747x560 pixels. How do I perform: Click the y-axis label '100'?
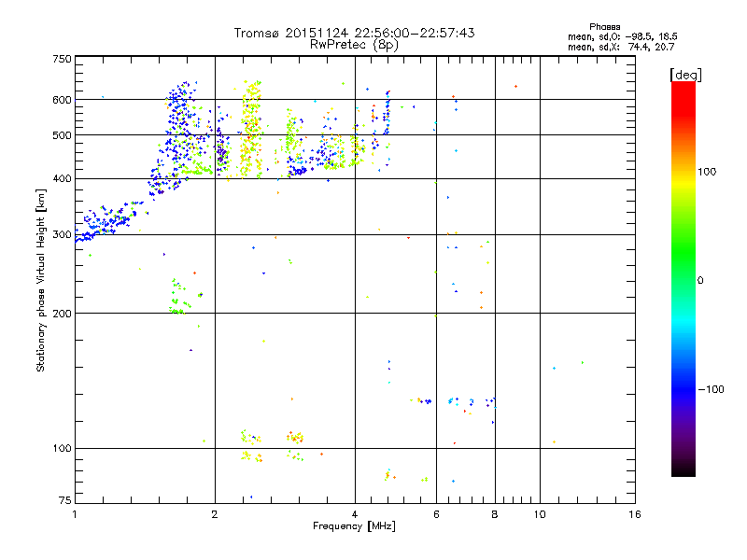pos(63,449)
